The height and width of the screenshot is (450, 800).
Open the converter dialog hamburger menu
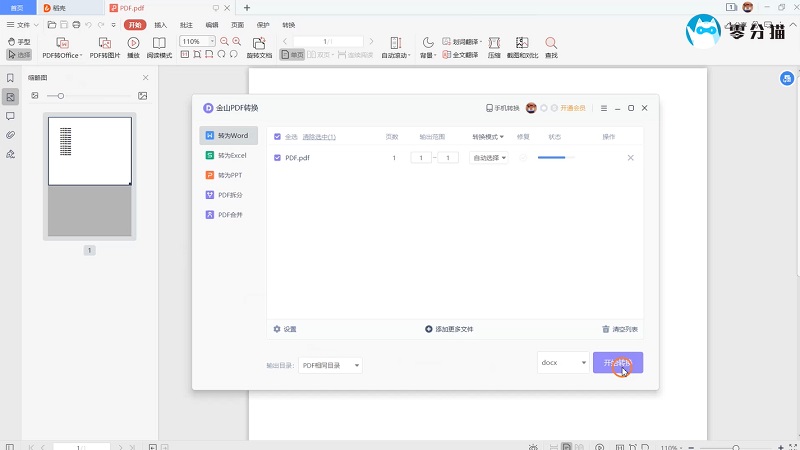click(x=604, y=108)
